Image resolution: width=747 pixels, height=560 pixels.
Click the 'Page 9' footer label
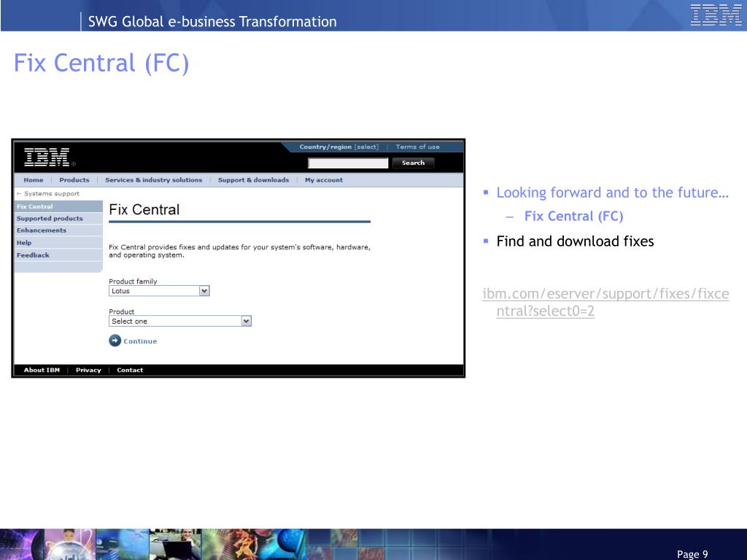(692, 554)
